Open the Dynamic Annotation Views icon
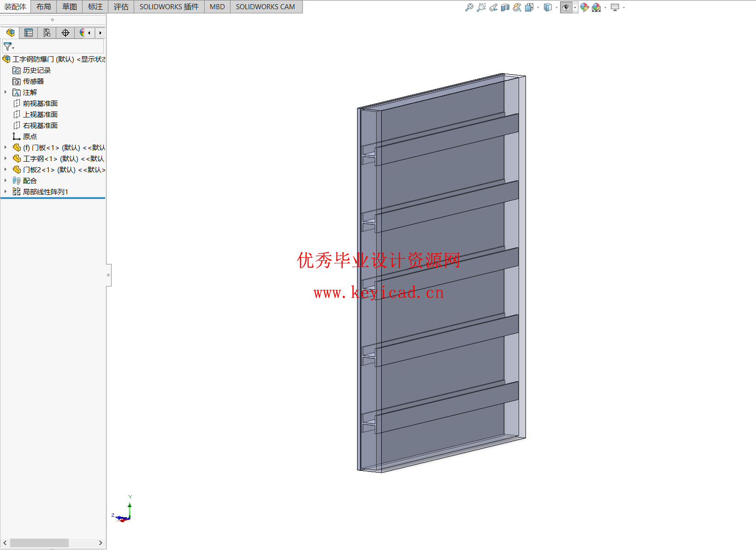Screen dimensions: 756x550 [x=517, y=7]
